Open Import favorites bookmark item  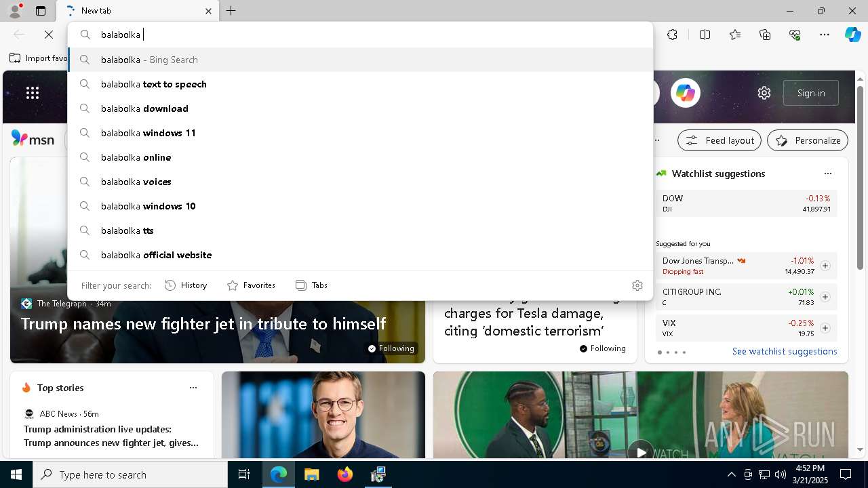(39, 58)
